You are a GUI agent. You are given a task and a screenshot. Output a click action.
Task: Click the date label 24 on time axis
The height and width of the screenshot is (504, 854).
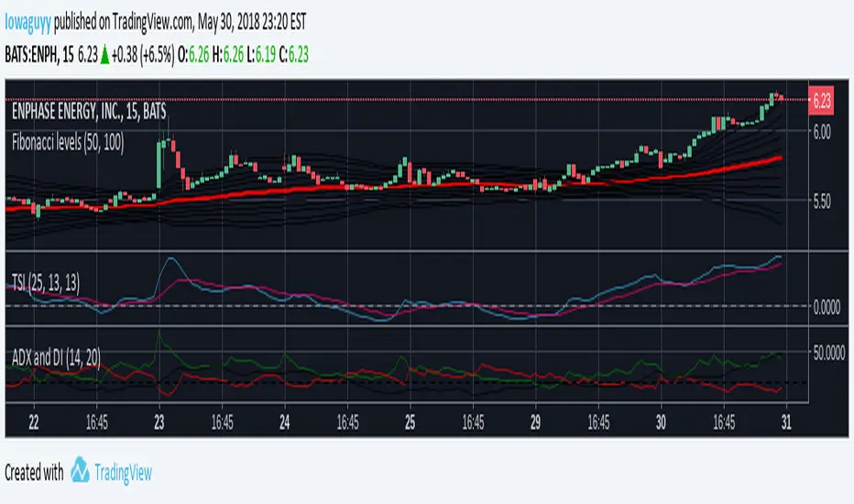click(284, 422)
